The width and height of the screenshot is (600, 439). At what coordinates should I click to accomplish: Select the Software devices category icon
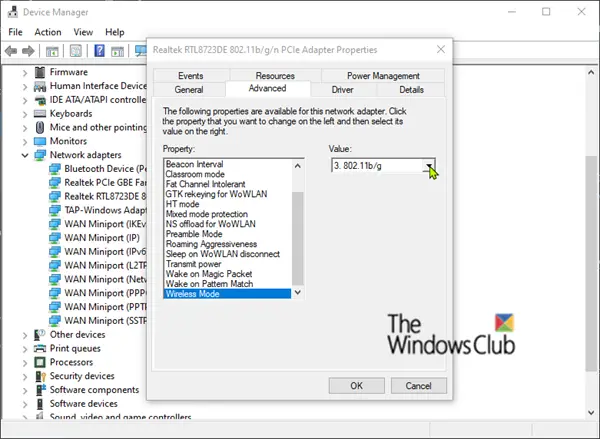coord(39,404)
